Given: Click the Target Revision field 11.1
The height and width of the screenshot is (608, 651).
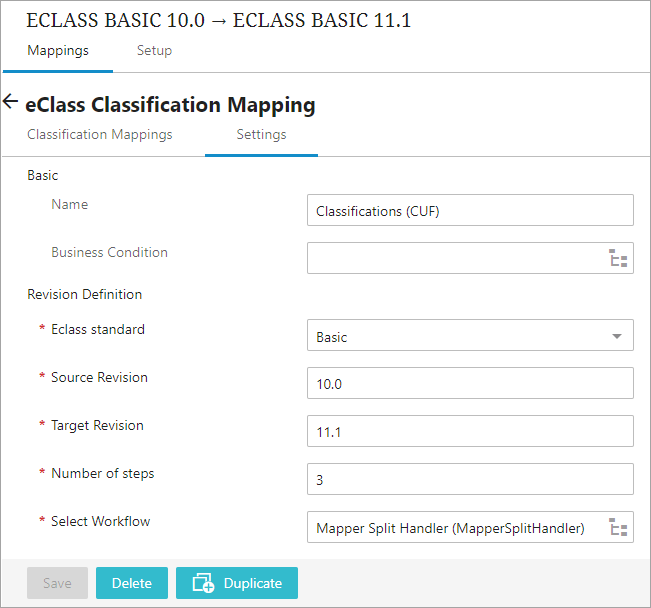Looking at the screenshot, I should [470, 431].
